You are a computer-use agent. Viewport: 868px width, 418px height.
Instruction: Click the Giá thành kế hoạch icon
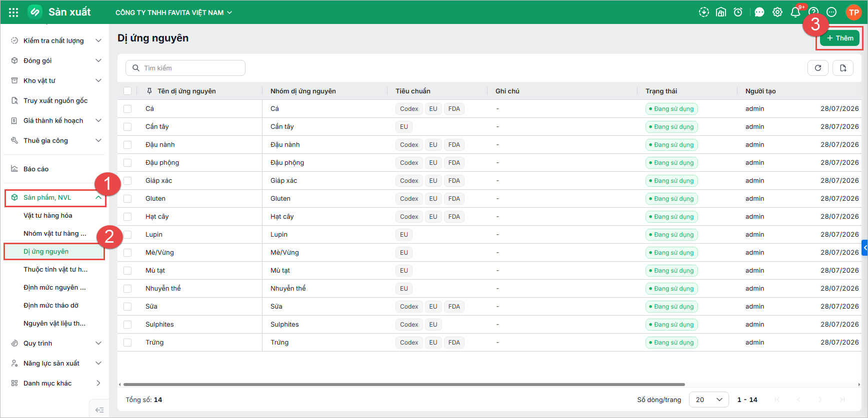(x=14, y=120)
